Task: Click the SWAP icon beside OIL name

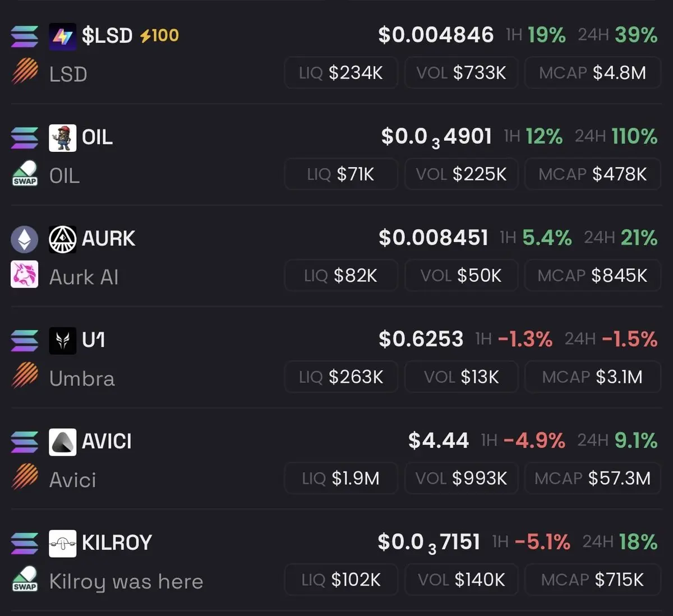Action: coord(25,174)
